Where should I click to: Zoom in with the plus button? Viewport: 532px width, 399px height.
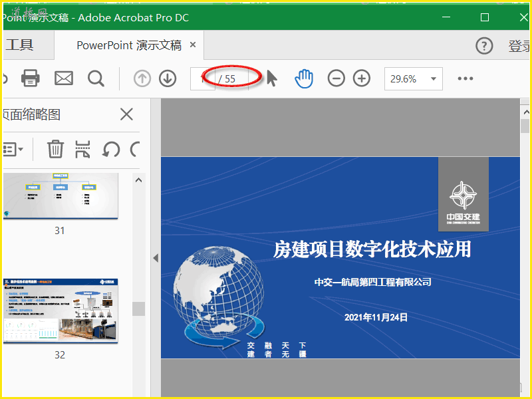click(x=362, y=78)
